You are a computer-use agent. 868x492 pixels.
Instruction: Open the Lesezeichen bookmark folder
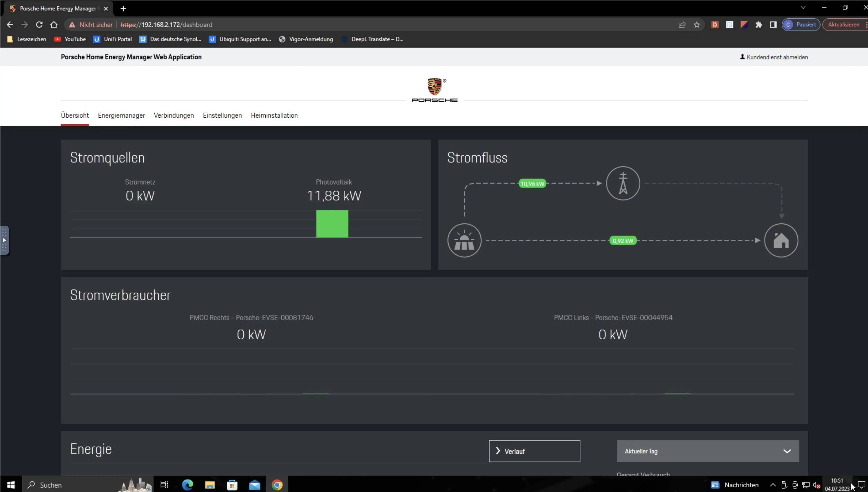[x=27, y=39]
